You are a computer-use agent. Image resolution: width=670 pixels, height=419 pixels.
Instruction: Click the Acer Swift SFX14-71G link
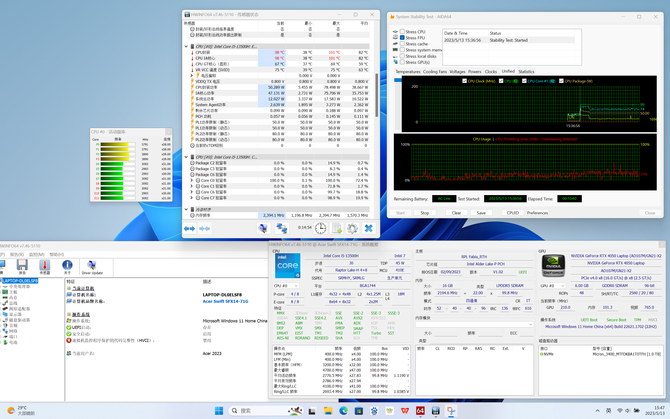225,302
